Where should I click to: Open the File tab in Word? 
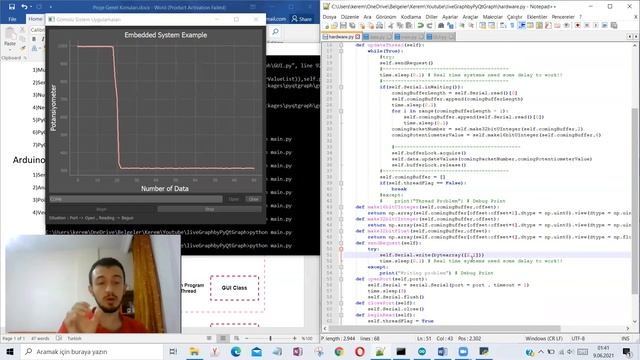point(12,19)
